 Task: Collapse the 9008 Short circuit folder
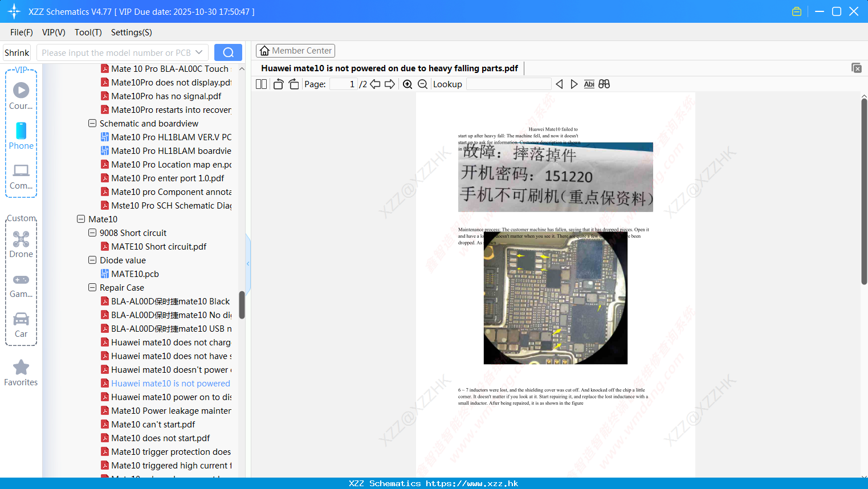point(92,233)
